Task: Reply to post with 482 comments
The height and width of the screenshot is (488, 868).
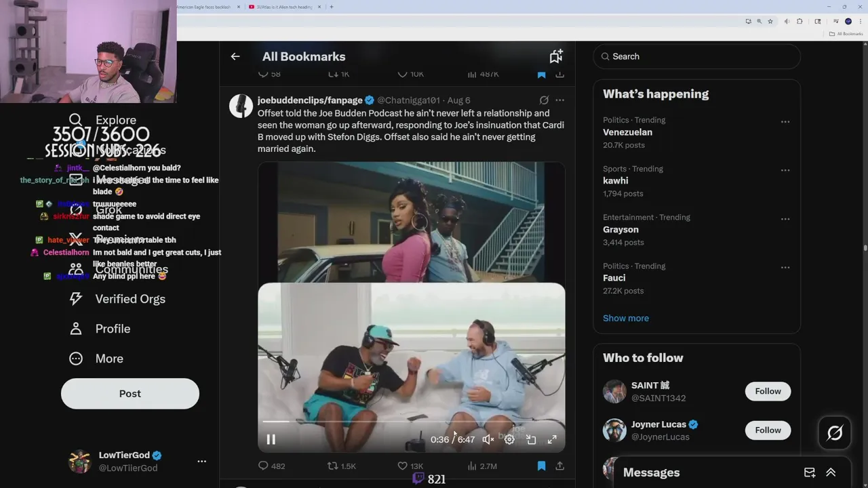Action: (x=271, y=466)
